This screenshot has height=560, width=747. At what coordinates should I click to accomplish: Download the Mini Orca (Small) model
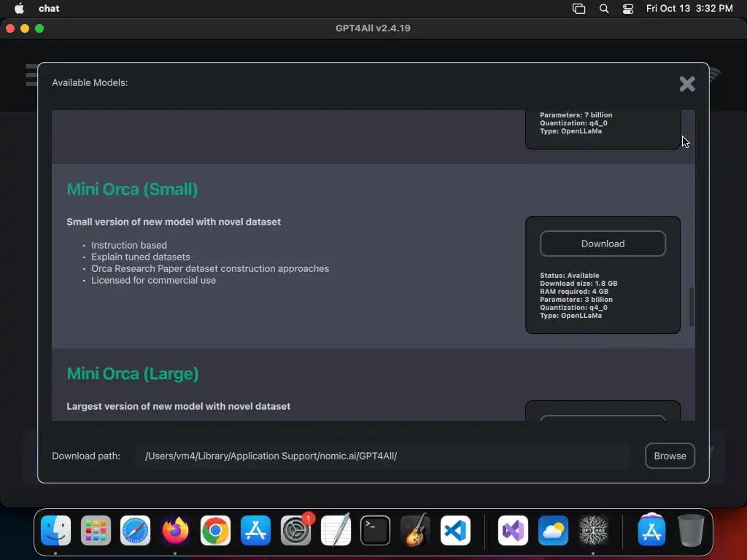click(603, 244)
